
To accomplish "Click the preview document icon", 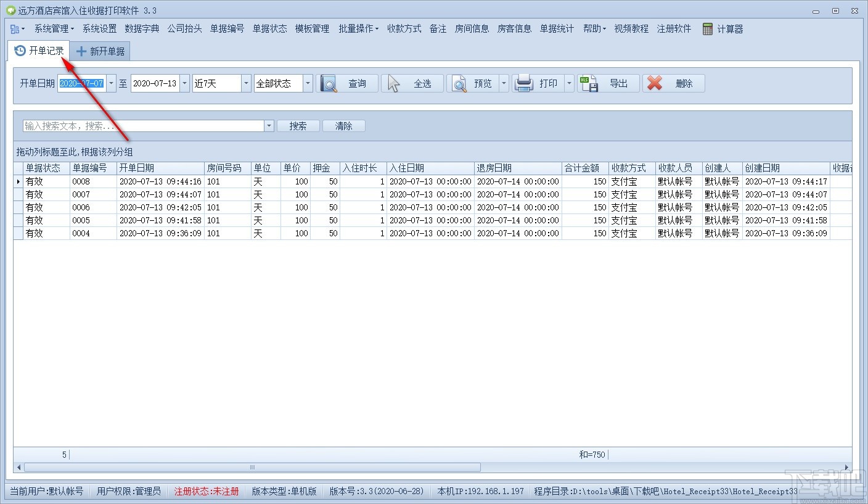I will coord(459,83).
